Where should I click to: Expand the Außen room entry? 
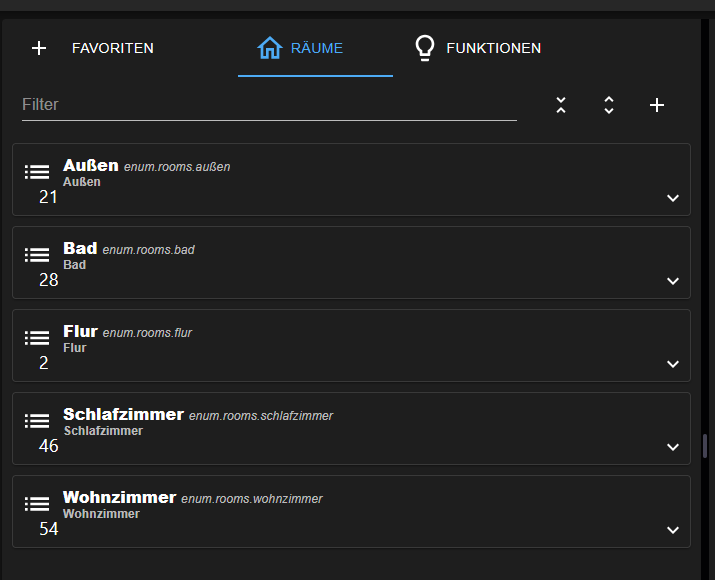[673, 199]
